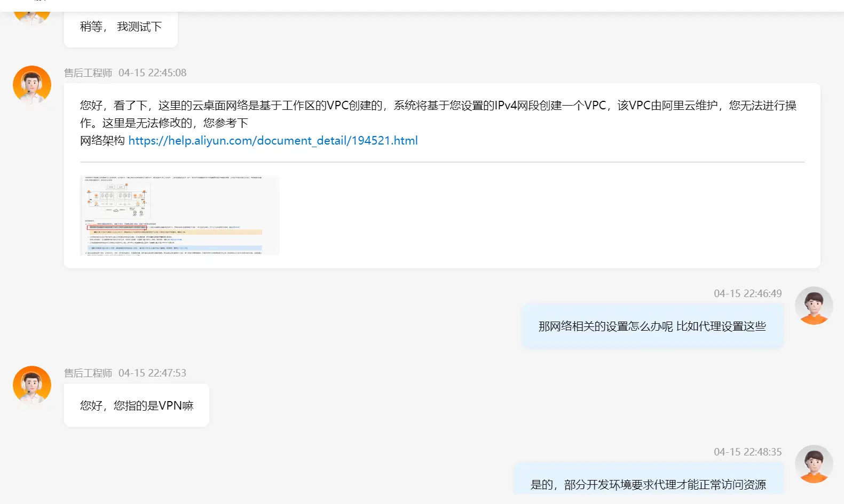
Task: Open the attached network architecture screenshot thumbnail
Action: (179, 215)
